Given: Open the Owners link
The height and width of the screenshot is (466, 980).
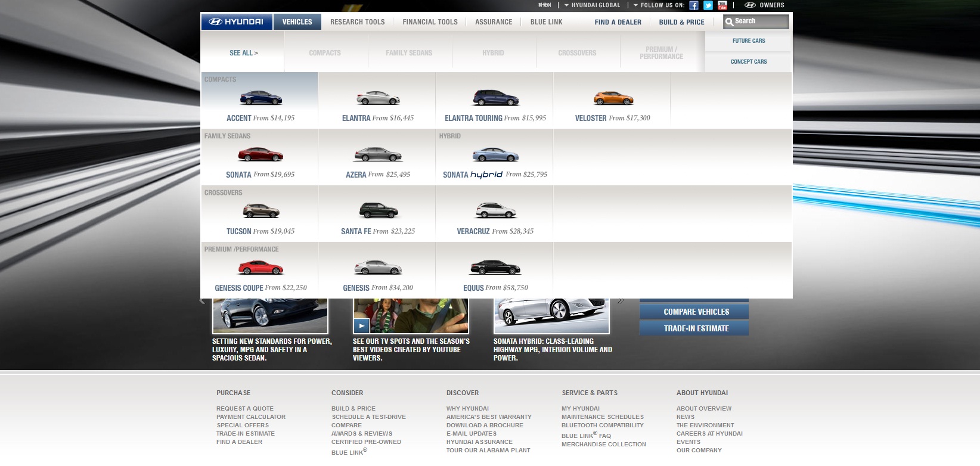Looking at the screenshot, I should coord(765,5).
